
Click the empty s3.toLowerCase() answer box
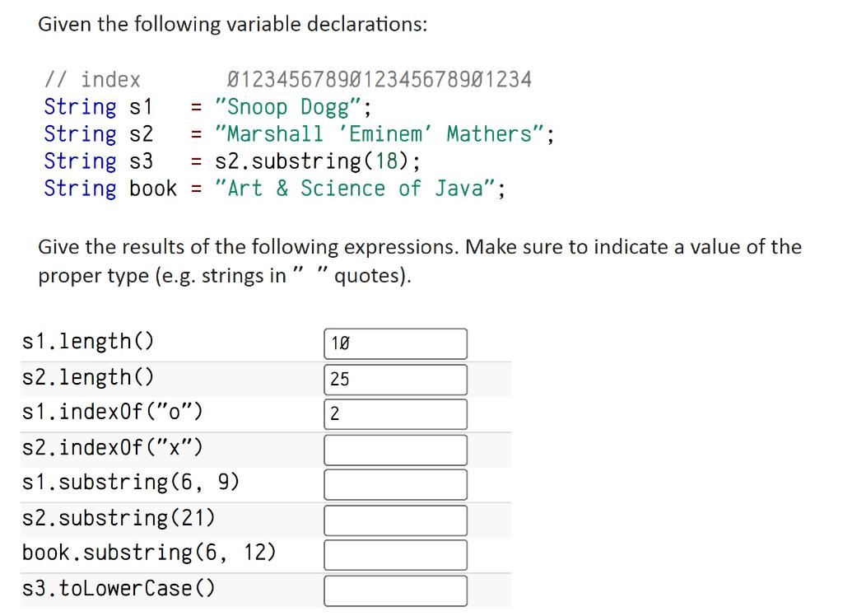(x=395, y=590)
